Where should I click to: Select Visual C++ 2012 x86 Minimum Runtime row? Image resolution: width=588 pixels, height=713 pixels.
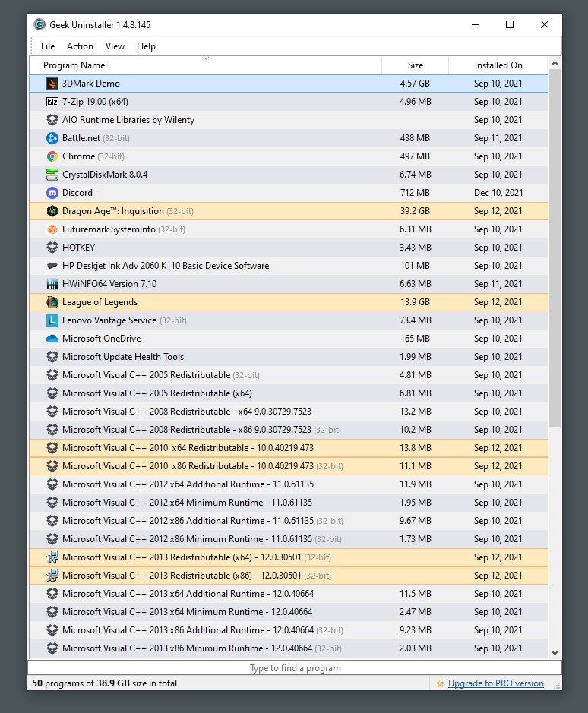pos(289,539)
